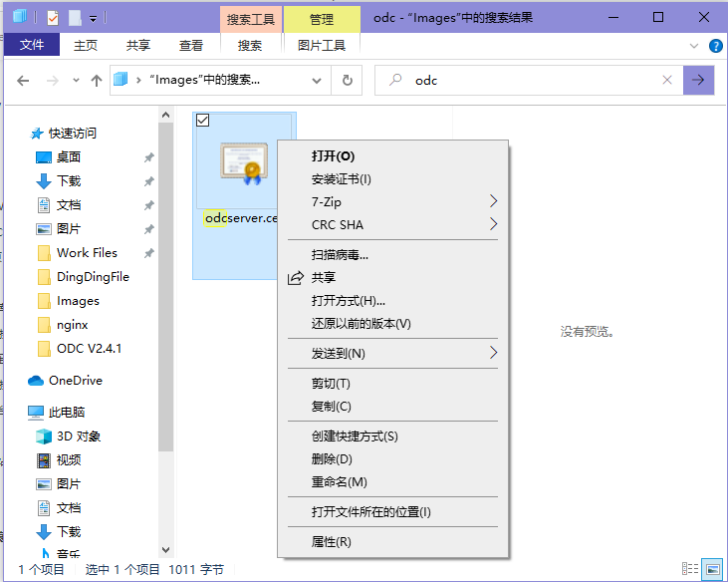Viewport: 728px width, 582px height.
Task: Switch to the 共享 ribbon tab
Action: (138, 46)
